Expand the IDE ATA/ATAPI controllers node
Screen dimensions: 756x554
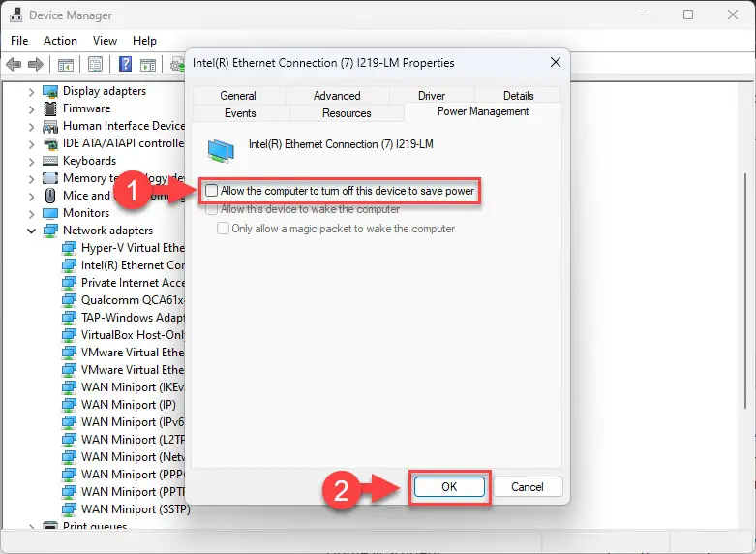(x=31, y=144)
